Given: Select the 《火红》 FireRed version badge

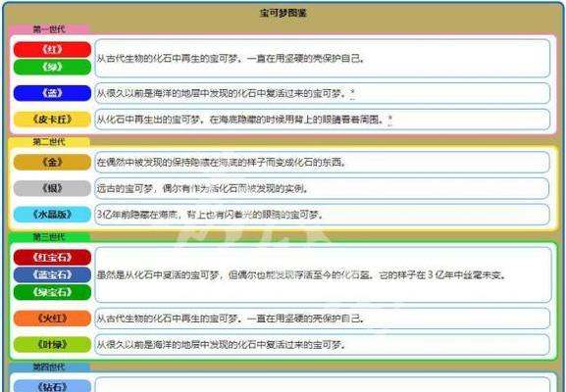Looking at the screenshot, I should click(x=52, y=318).
